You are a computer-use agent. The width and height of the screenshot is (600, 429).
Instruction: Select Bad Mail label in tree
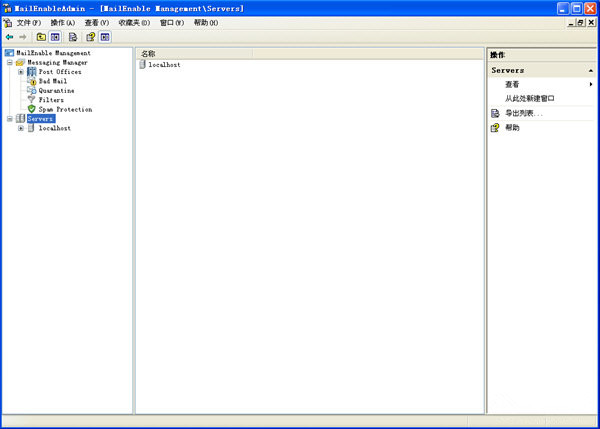tap(53, 81)
